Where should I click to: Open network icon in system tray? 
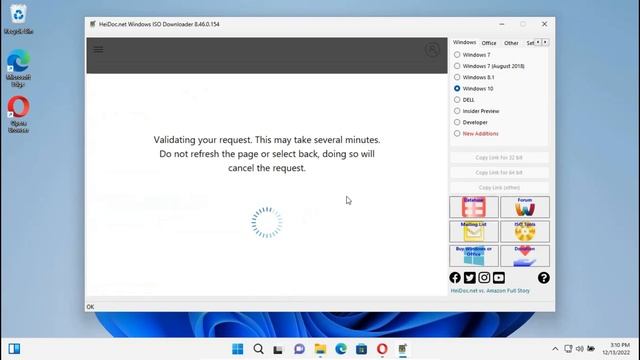click(568, 349)
